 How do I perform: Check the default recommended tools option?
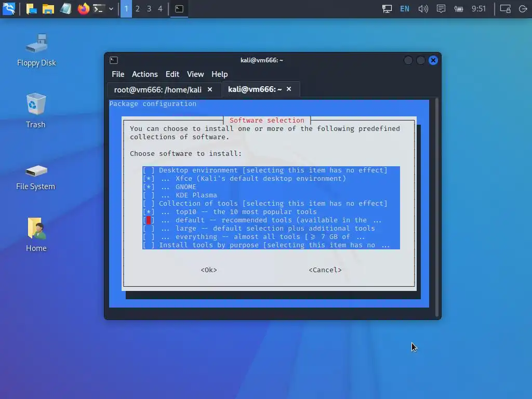pyautogui.click(x=148, y=220)
